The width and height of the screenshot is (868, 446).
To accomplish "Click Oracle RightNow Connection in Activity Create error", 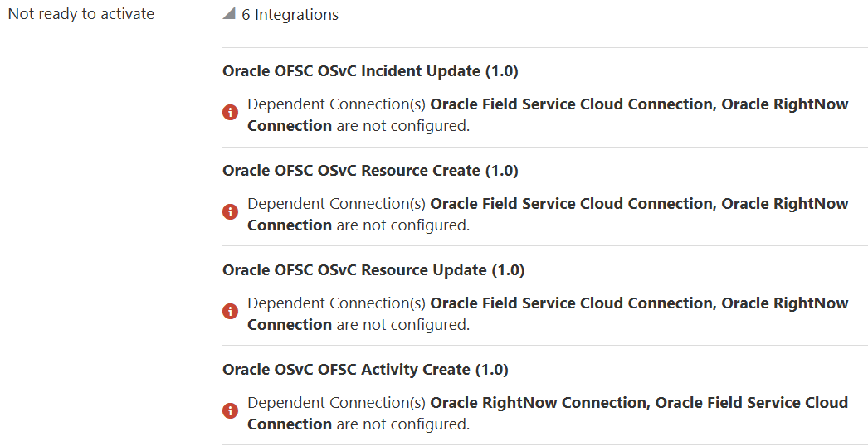I will [x=537, y=403].
